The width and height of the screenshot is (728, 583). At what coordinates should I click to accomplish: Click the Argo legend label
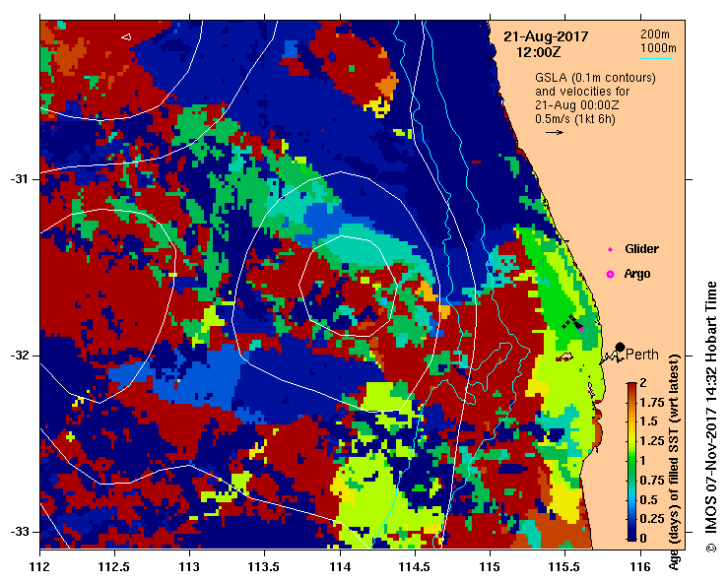click(637, 274)
